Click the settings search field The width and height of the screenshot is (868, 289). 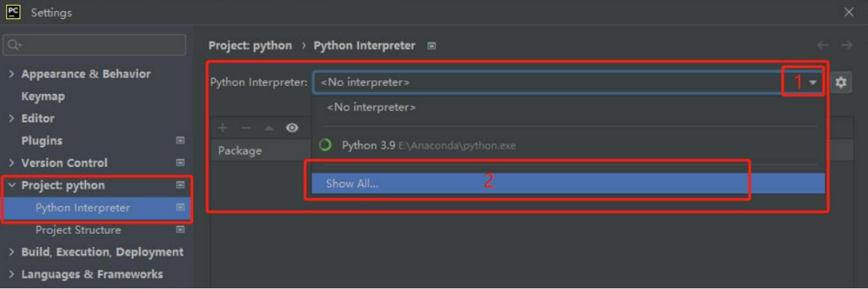[x=95, y=45]
